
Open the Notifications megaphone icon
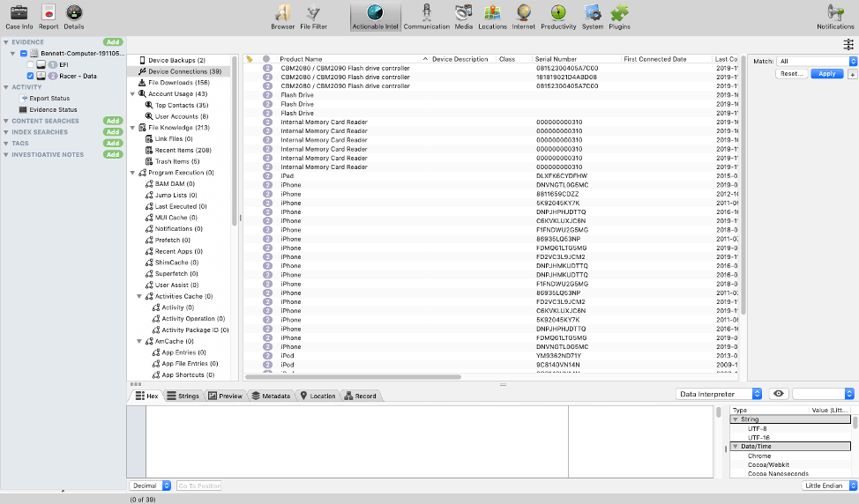point(835,13)
